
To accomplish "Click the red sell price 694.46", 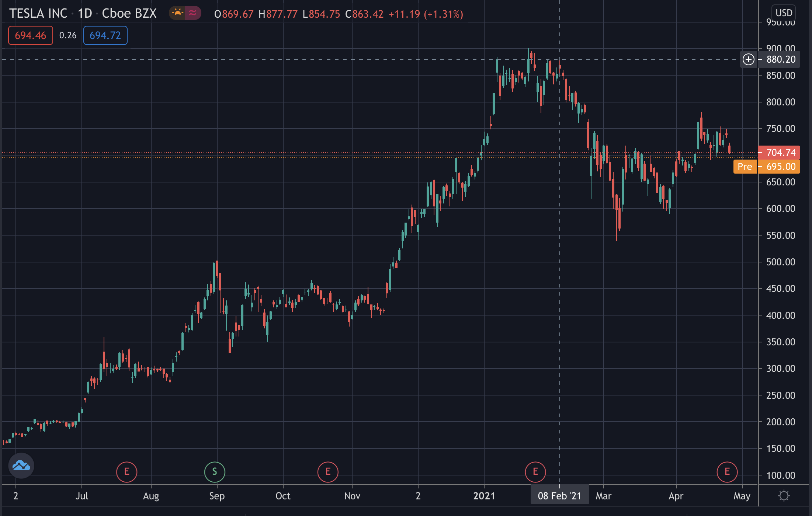I will (31, 35).
